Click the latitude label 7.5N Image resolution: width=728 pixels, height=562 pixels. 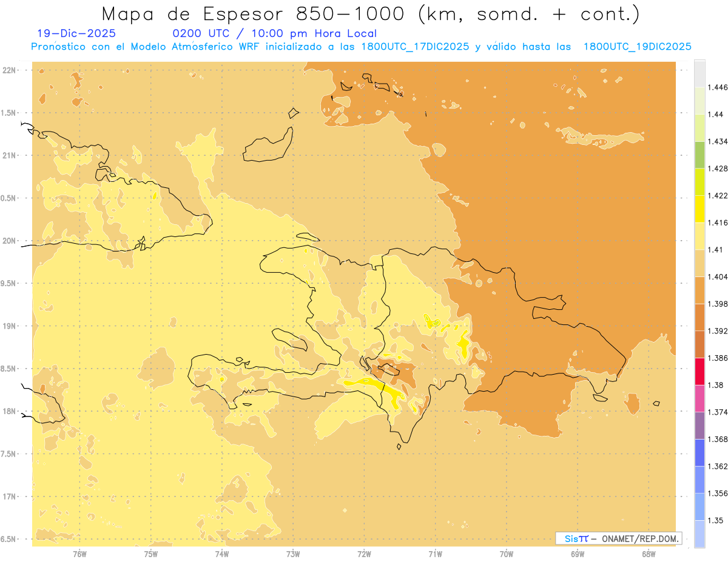pos(9,454)
